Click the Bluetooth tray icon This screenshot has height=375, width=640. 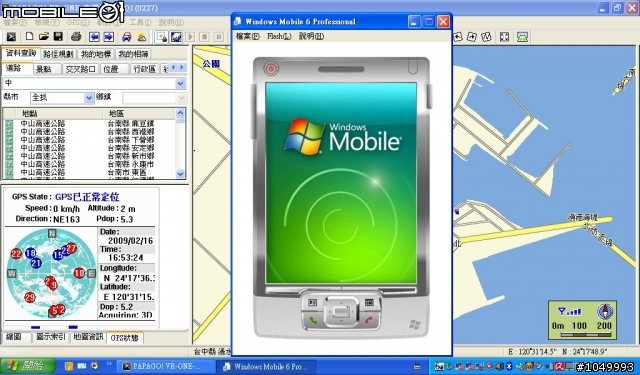click(509, 366)
